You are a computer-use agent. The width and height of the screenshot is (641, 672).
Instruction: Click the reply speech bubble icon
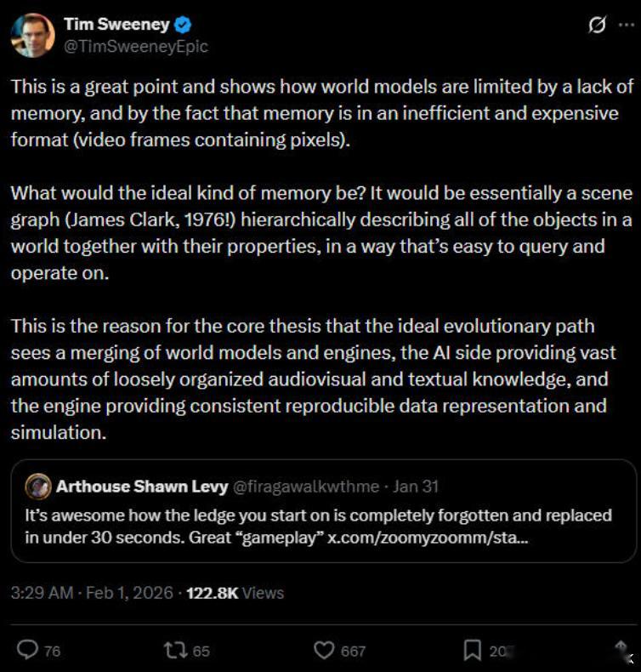(x=28, y=650)
